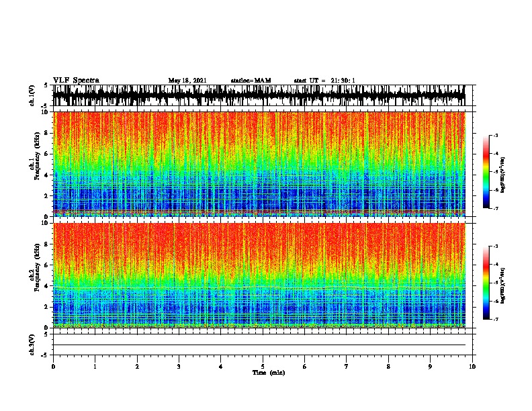Click the time axis tick label "5" above "Time (min)"
This screenshot has width=532, height=411.
(263, 367)
